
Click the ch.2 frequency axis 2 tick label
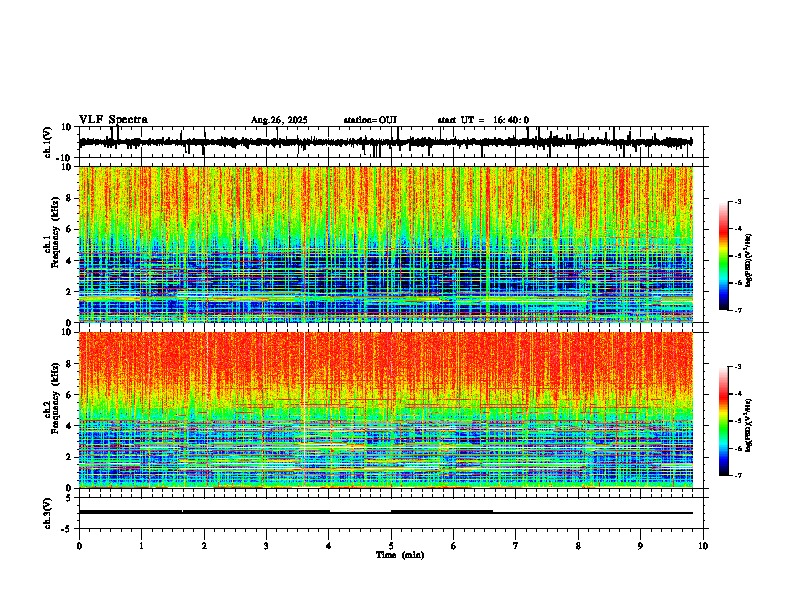point(69,457)
